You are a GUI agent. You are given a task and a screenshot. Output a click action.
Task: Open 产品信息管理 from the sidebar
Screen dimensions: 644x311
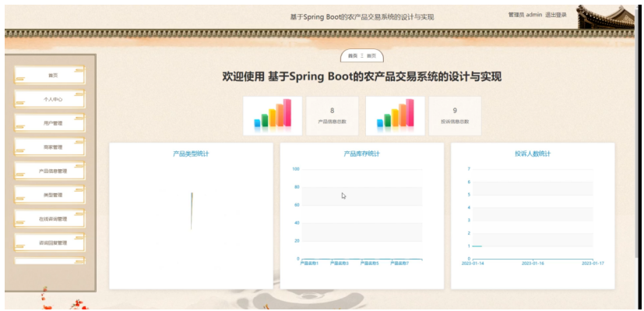(x=50, y=171)
